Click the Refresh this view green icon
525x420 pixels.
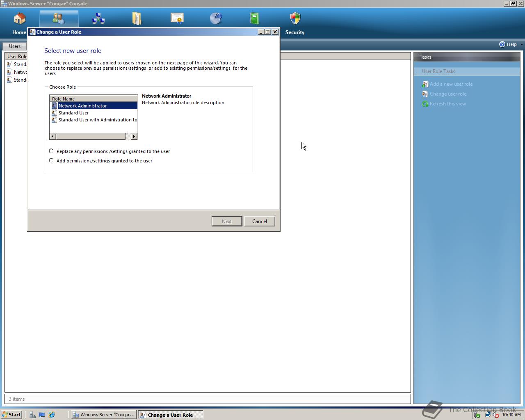425,104
